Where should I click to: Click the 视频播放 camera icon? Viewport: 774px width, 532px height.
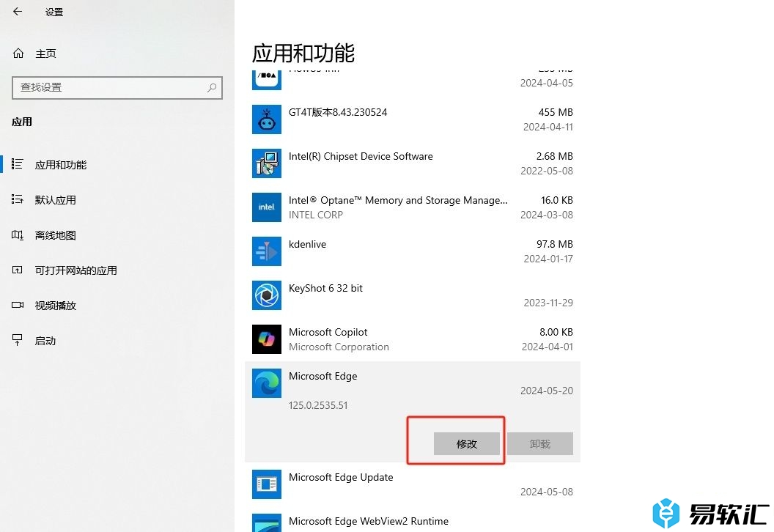(18, 305)
